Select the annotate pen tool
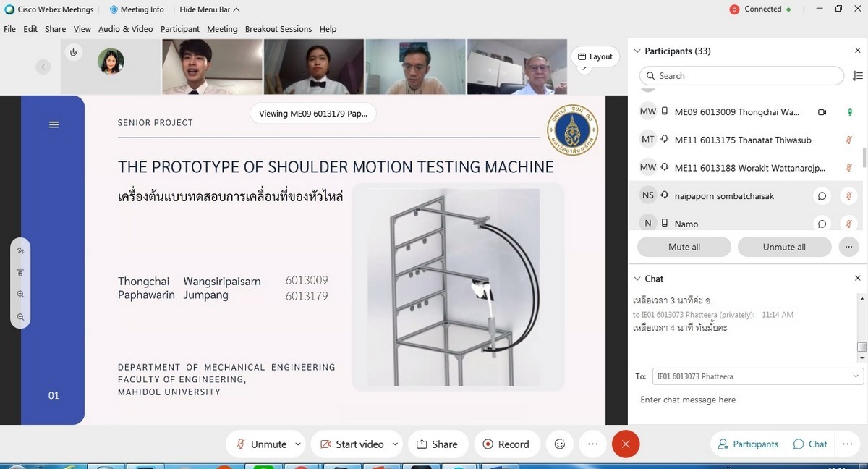 coord(20,250)
